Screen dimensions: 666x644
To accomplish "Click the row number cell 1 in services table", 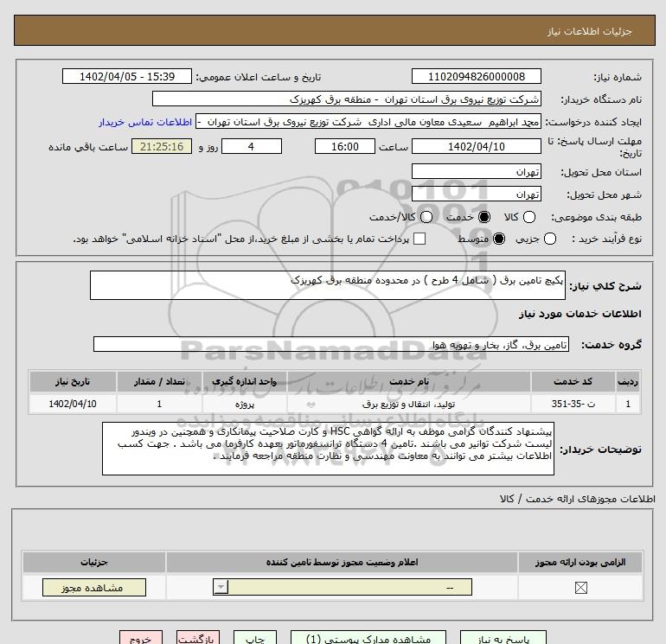I will (628, 404).
